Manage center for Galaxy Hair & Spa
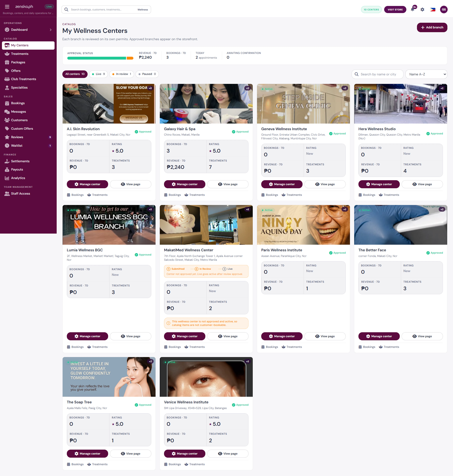 [185, 184]
